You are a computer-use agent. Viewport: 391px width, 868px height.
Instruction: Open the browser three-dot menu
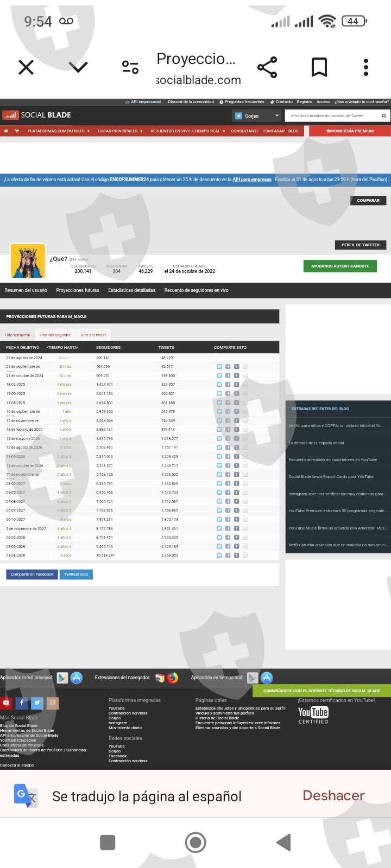coord(366,67)
